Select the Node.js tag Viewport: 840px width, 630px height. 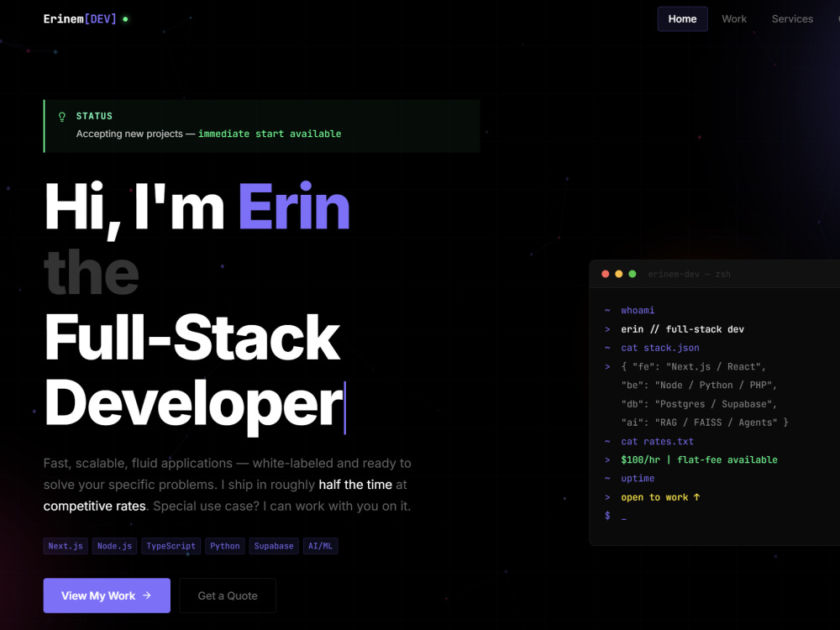pos(114,546)
